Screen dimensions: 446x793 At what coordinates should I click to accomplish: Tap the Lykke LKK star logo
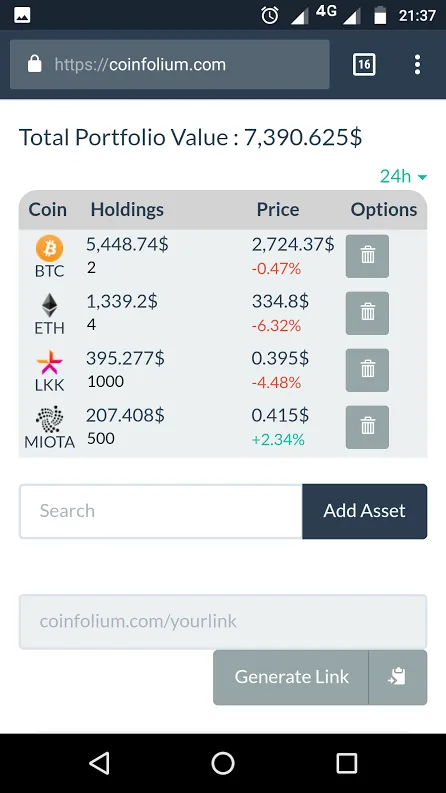tap(50, 363)
